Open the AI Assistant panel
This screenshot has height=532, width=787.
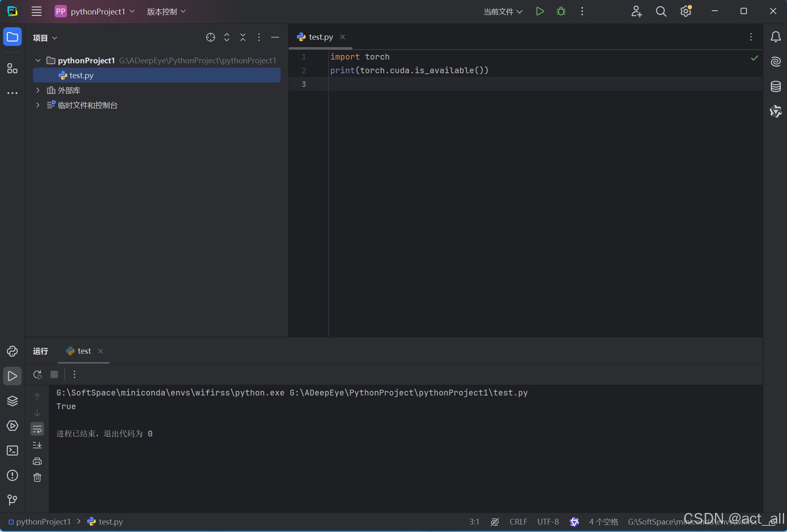(776, 62)
